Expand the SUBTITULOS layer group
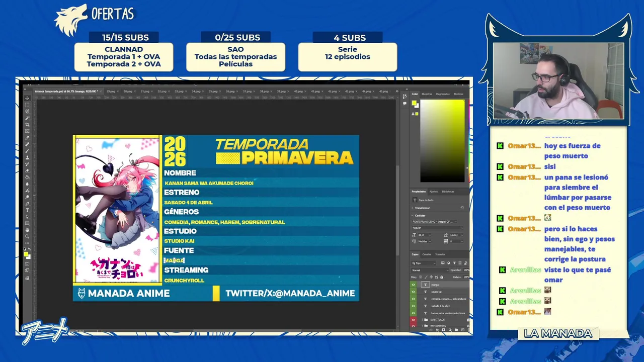Viewport: 644px width, 362px height. tap(422, 320)
